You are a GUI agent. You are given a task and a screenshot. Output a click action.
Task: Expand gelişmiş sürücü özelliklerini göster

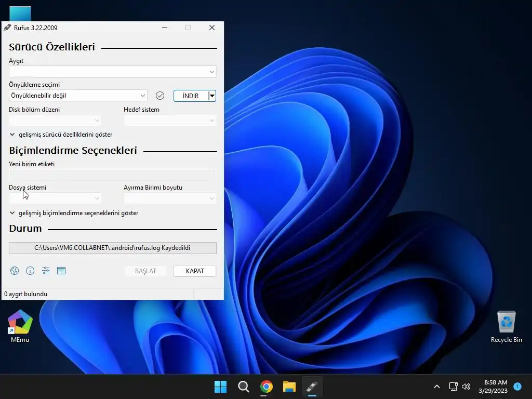61,135
